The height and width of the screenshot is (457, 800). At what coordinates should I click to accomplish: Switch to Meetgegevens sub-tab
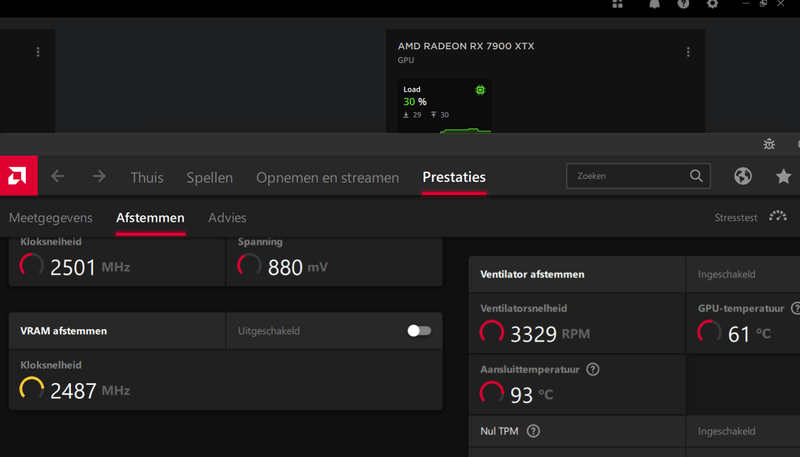[51, 218]
